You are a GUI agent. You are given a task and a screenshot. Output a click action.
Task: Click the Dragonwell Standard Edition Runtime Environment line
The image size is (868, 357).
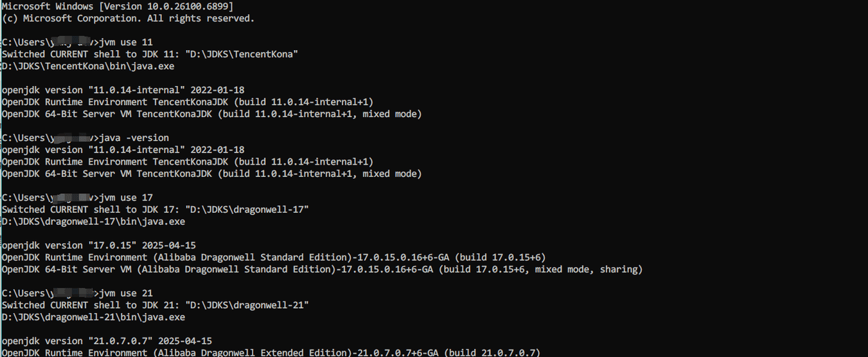pos(273,257)
